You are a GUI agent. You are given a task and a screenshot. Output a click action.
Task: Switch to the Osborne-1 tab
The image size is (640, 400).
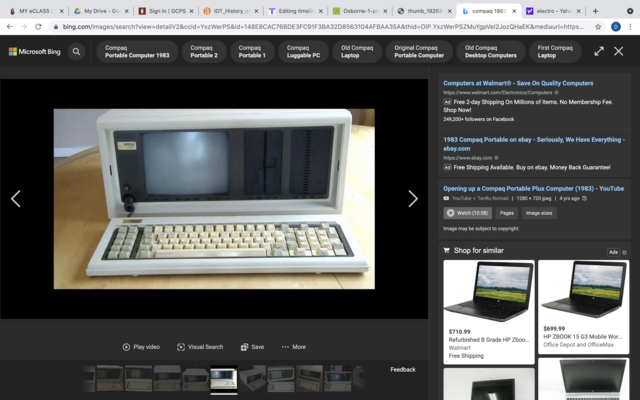point(358,11)
